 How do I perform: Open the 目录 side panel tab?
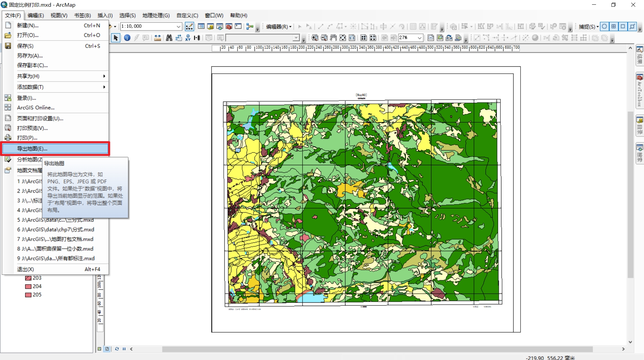coord(640,126)
